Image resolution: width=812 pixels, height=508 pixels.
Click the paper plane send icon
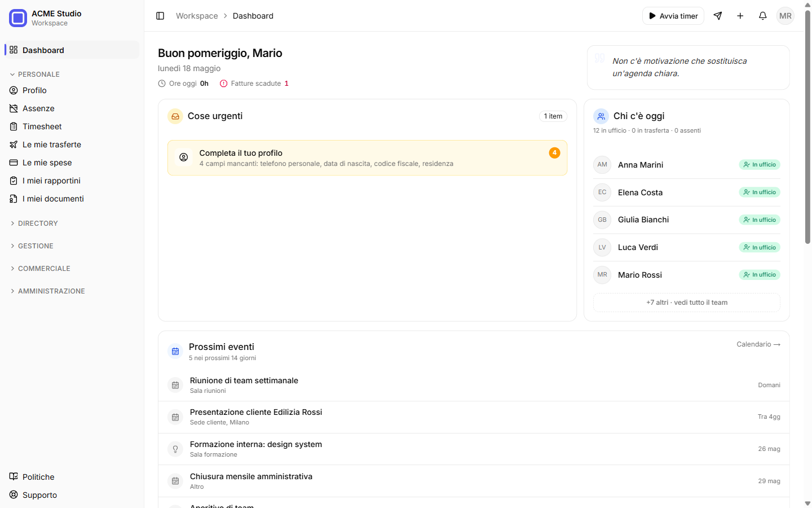[718, 16]
